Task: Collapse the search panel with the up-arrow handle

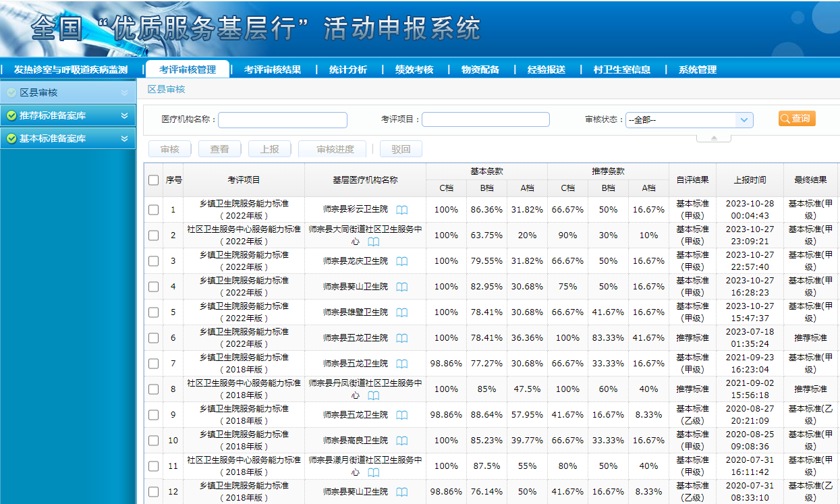Action: coord(715,138)
